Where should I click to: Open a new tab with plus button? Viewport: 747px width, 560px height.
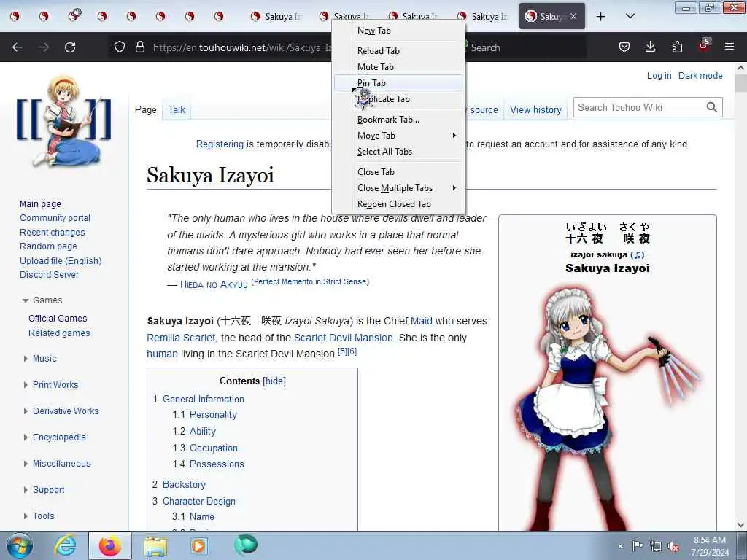[x=601, y=17]
